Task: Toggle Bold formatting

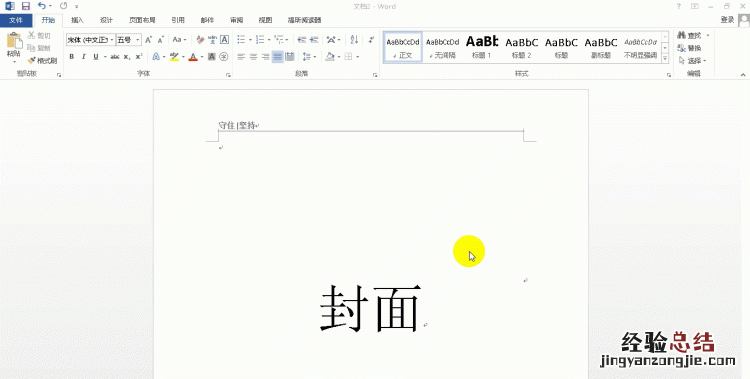Action: (71, 56)
